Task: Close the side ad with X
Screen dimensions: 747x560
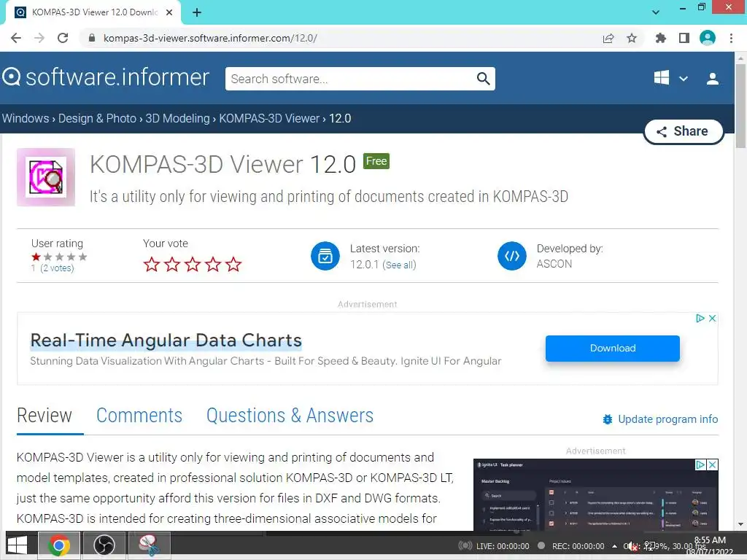Action: click(712, 464)
